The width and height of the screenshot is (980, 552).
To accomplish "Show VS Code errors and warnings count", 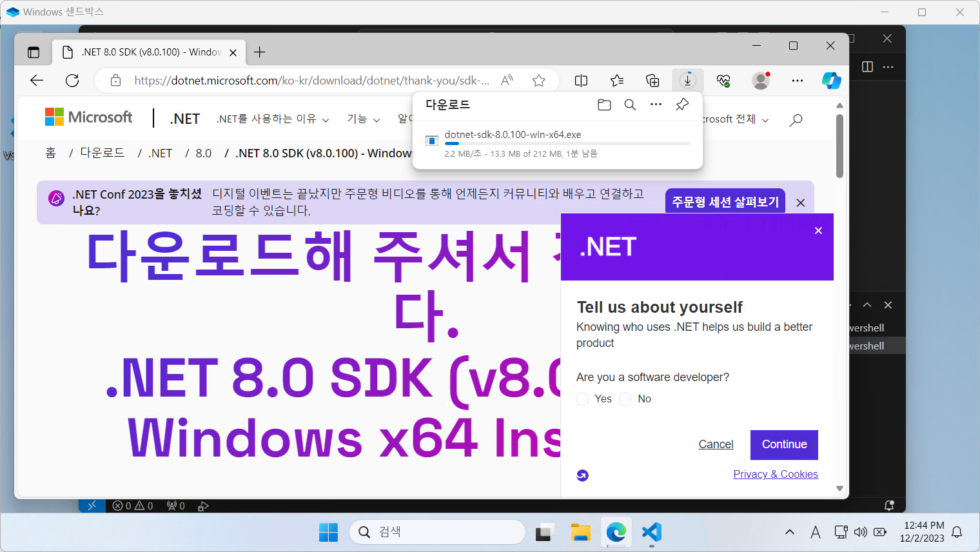I will (x=133, y=506).
